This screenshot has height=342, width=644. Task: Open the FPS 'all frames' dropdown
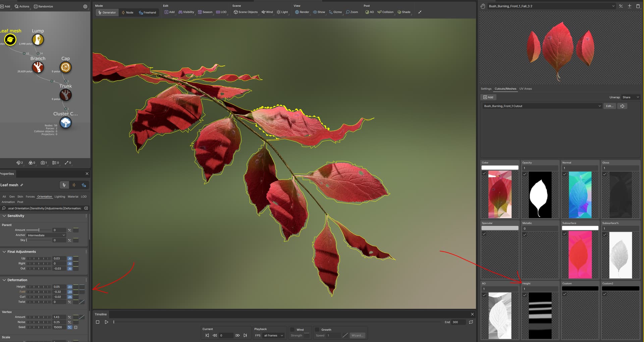[x=272, y=335]
